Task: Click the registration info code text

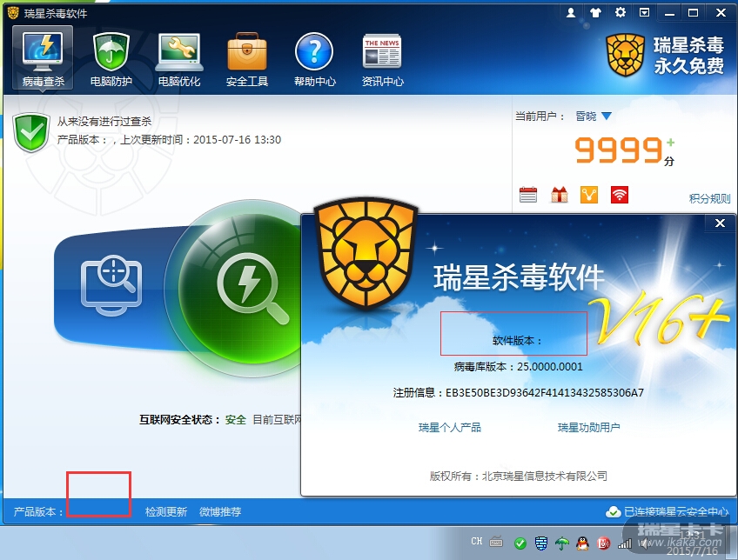Action: tap(545, 393)
